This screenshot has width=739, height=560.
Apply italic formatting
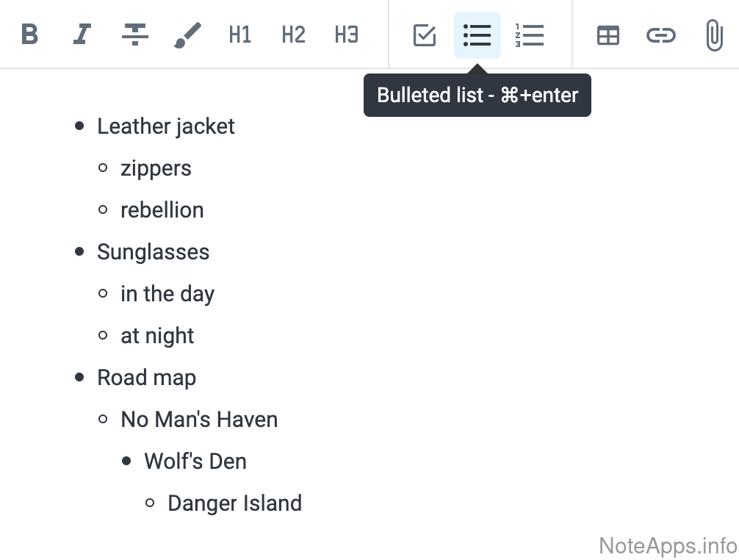click(82, 35)
